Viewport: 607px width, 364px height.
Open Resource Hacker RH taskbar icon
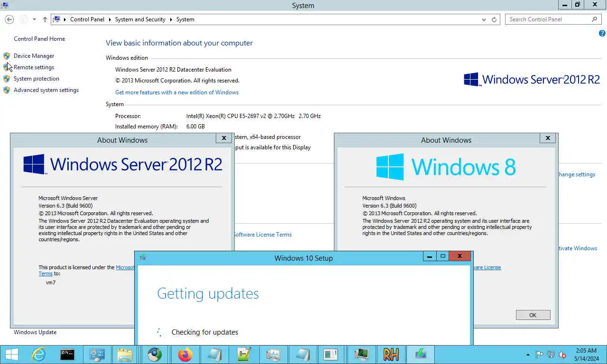[x=391, y=355]
